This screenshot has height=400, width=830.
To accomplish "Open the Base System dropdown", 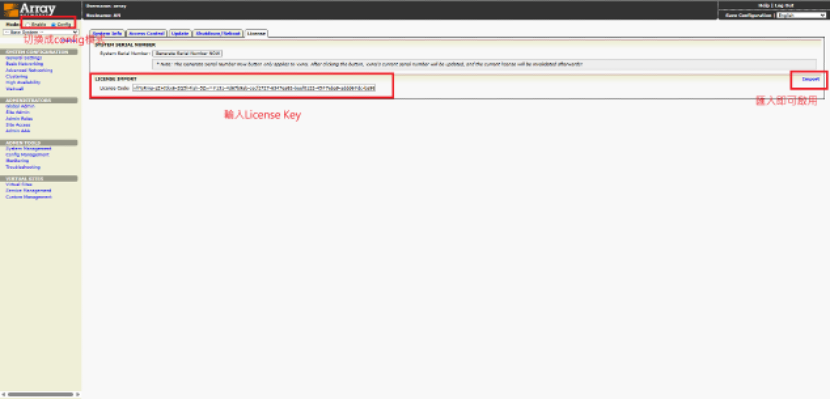I will [41, 32].
